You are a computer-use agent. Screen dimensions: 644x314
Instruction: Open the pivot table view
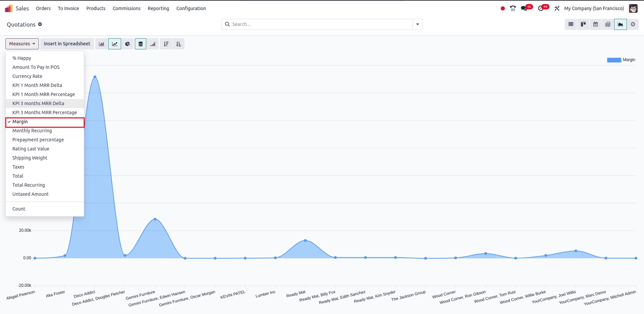click(608, 25)
